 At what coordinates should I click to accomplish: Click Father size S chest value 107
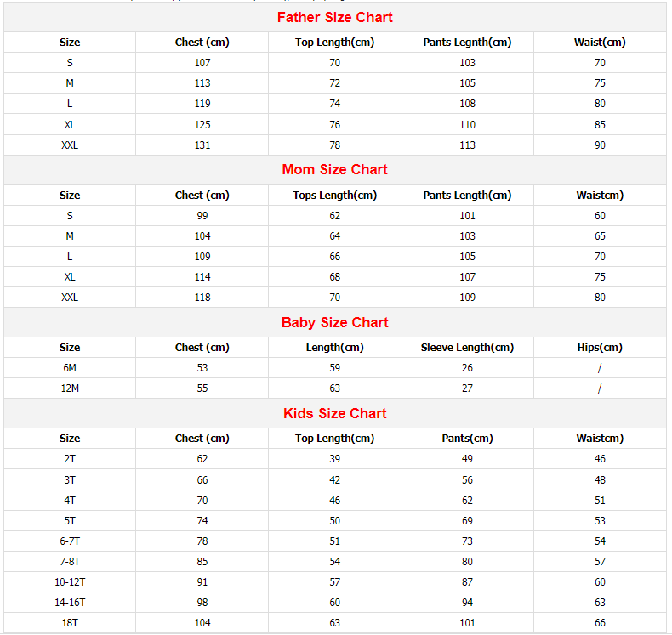tap(202, 62)
